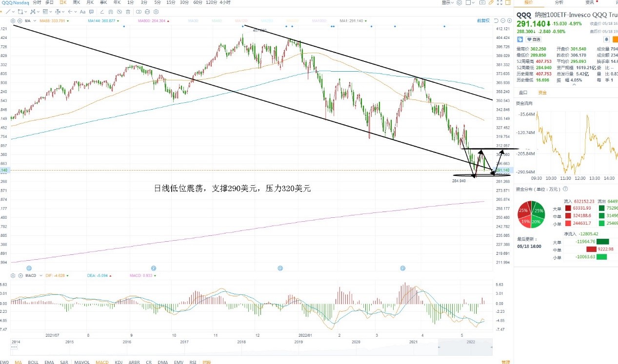Click the leftmost event marker on chart bottom
Image resolution: width=618 pixels, height=364 pixels.
pyautogui.click(x=29, y=268)
